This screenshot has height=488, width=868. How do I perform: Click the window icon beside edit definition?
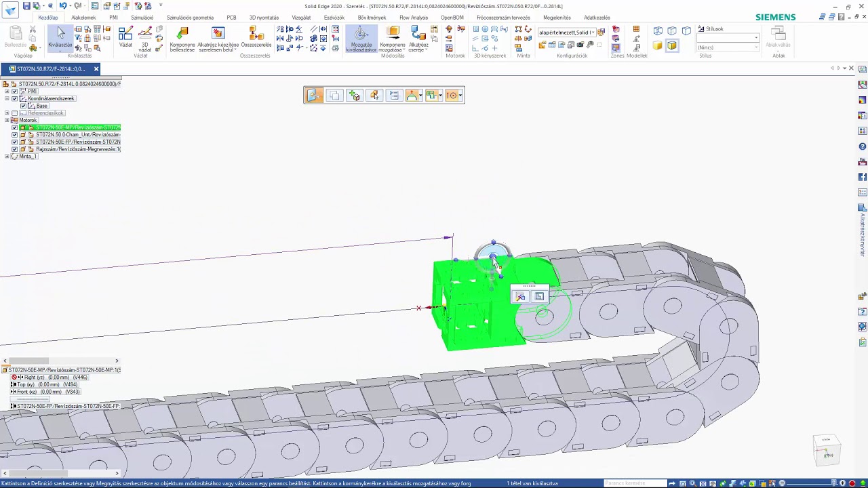pos(539,296)
